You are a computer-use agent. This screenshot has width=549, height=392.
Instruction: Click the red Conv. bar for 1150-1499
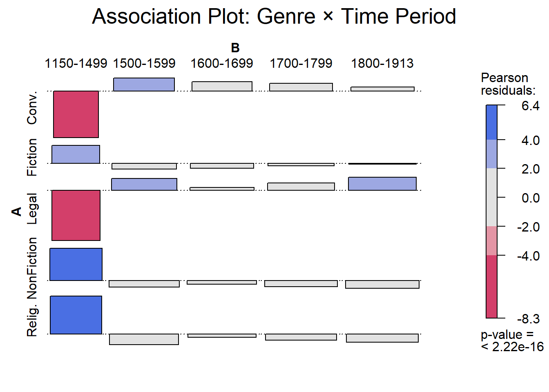tap(76, 114)
